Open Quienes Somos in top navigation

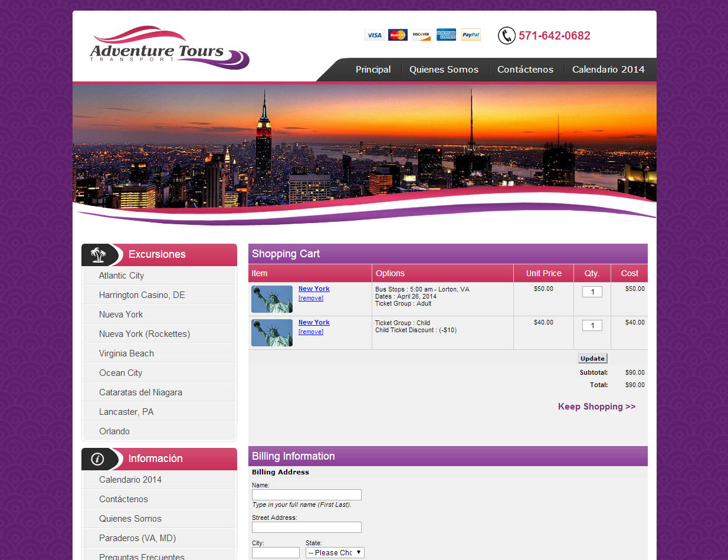(x=444, y=70)
